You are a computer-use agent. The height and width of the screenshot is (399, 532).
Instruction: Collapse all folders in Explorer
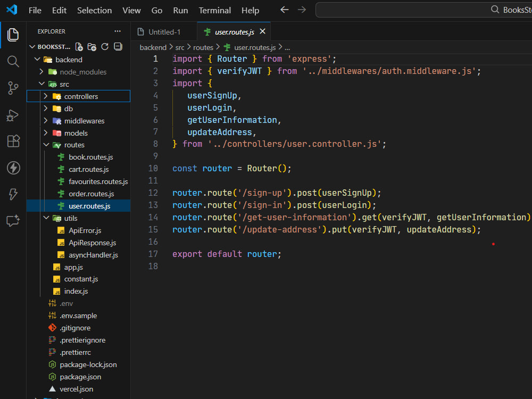tap(118, 47)
